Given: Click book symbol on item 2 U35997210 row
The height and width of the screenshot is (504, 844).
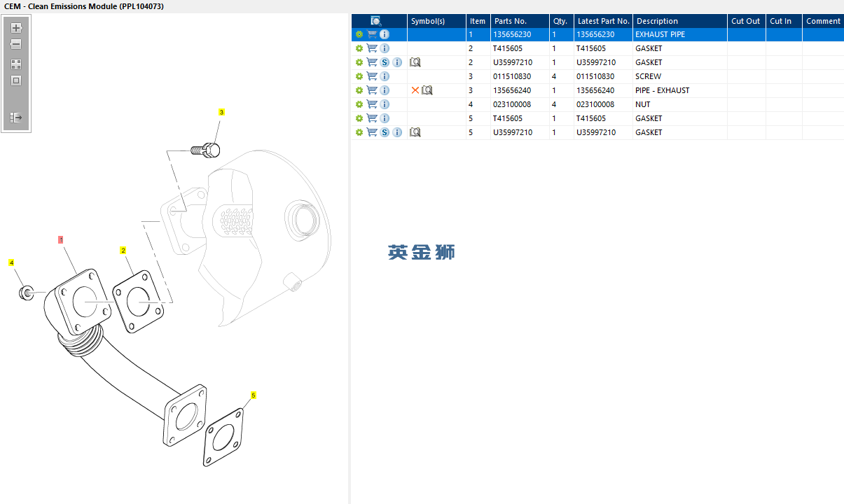Looking at the screenshot, I should coord(415,62).
